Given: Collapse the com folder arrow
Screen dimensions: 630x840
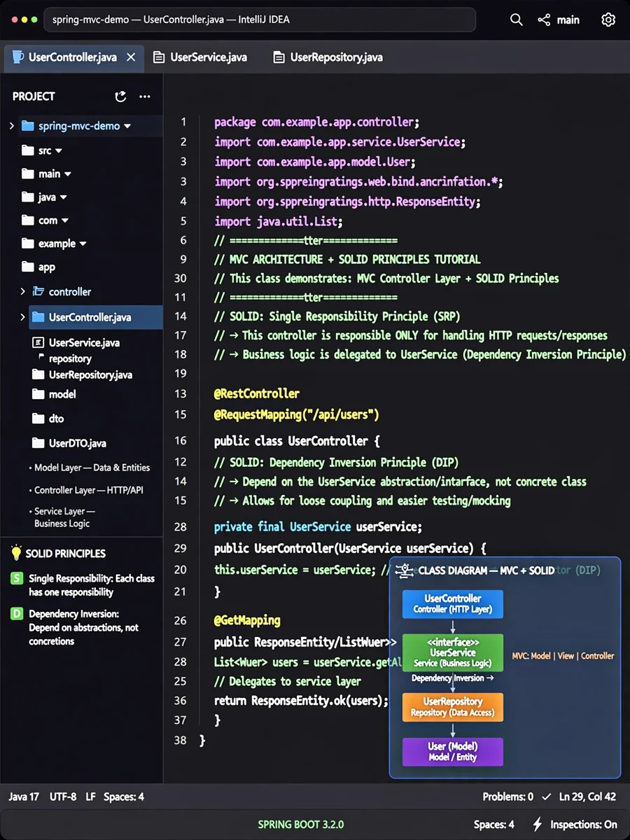Looking at the screenshot, I should coord(65,220).
